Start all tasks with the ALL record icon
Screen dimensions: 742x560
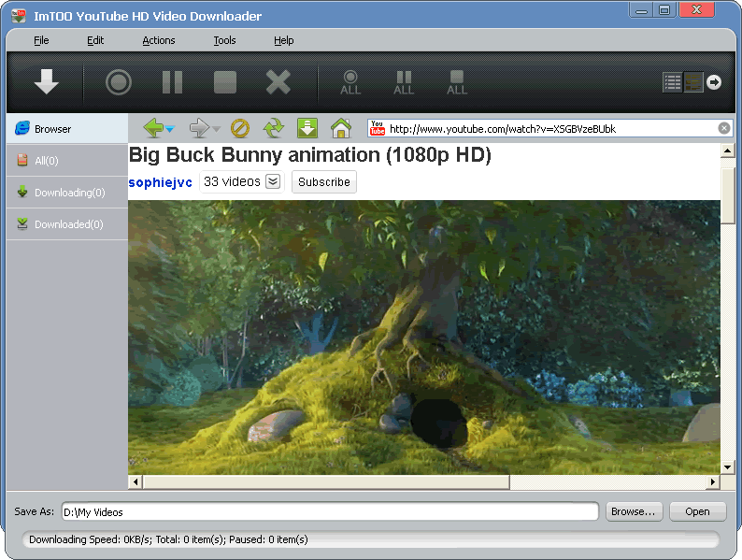tap(350, 83)
